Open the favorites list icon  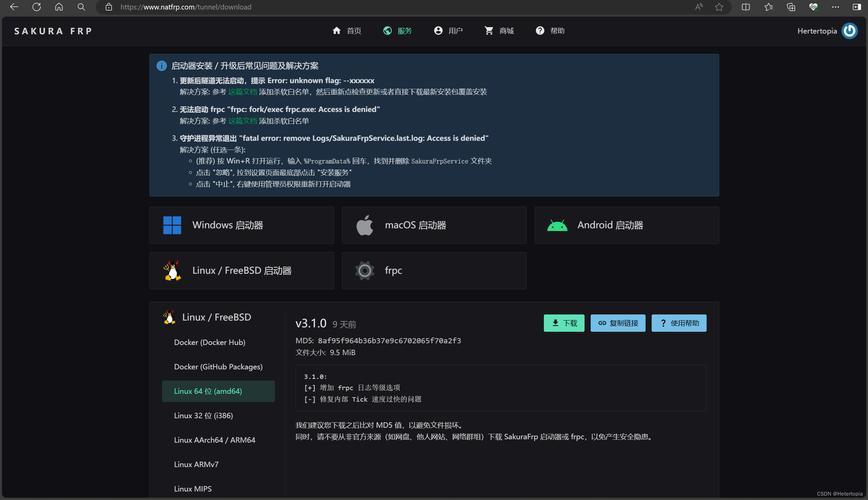768,7
